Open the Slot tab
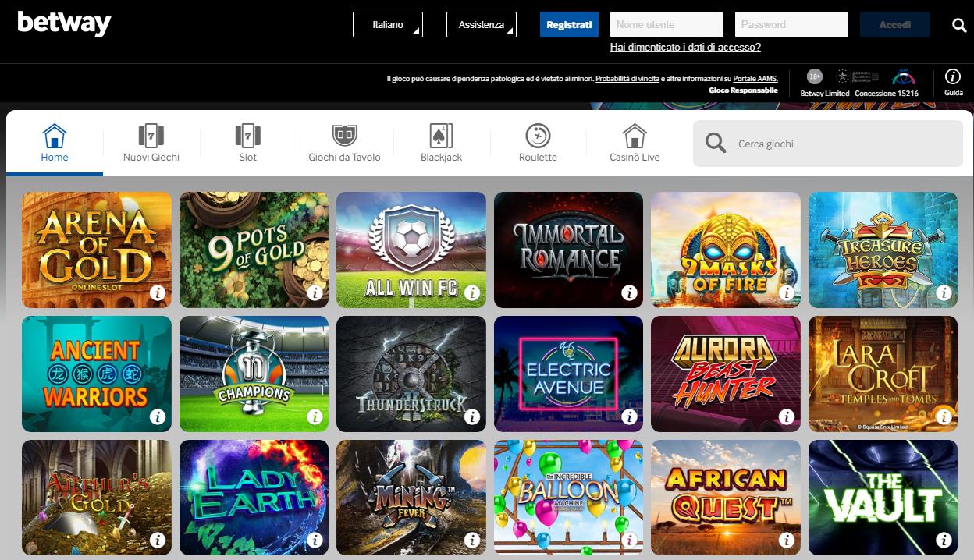Screen dimensions: 974x560 click(x=247, y=144)
